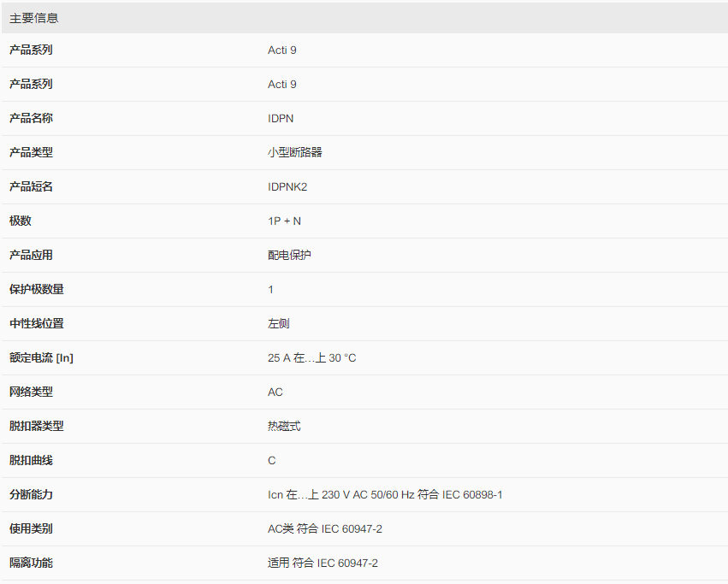
Task: Click the 小型断路器 product type value
Action: [x=295, y=152]
